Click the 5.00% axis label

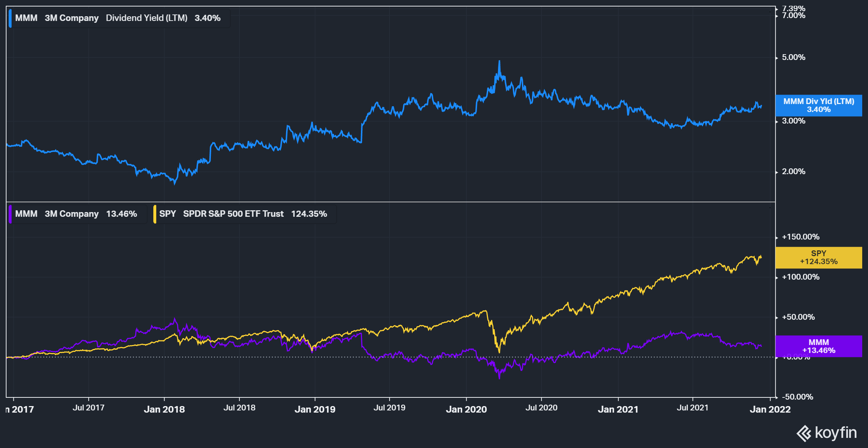tap(793, 57)
